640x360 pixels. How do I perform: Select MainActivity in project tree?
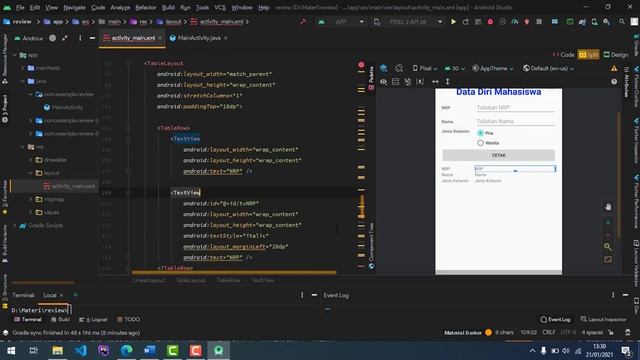pyautogui.click(x=63, y=107)
